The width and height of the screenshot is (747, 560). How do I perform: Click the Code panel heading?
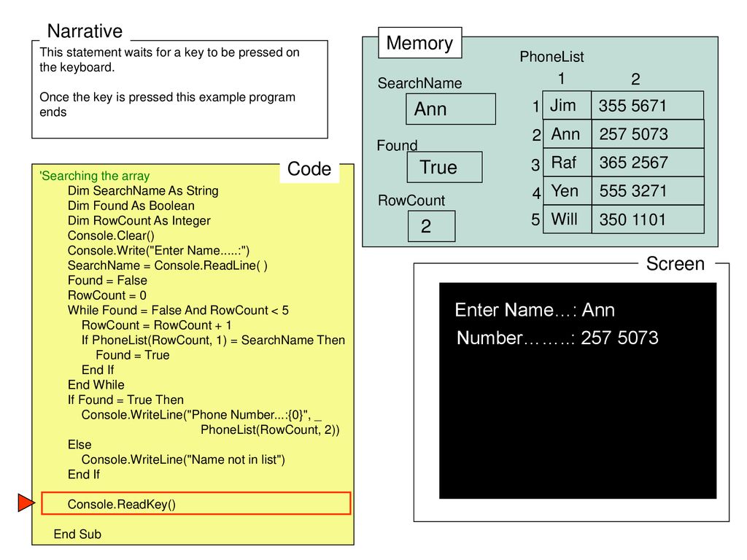coord(309,168)
